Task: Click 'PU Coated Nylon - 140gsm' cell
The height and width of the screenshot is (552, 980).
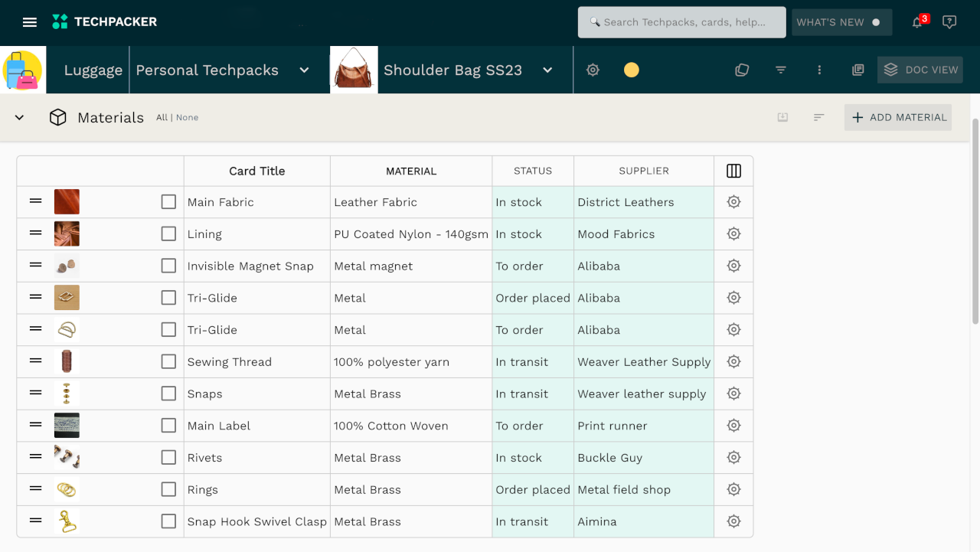Action: [x=411, y=234]
